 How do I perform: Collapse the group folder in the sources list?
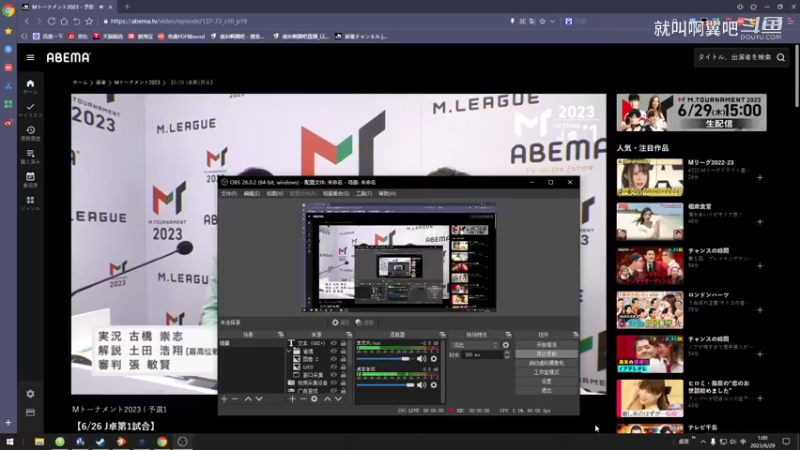pyautogui.click(x=289, y=352)
